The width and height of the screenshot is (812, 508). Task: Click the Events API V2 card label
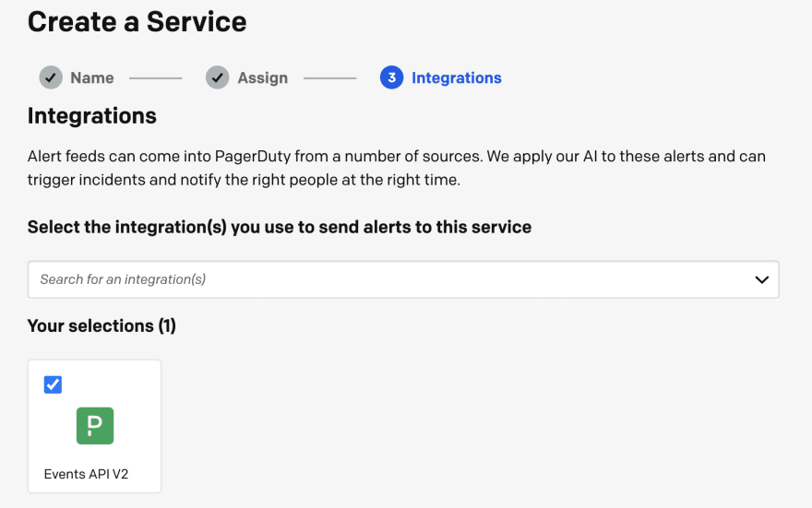86,474
